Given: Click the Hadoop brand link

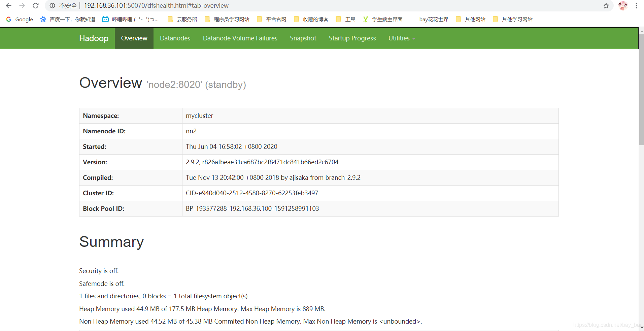Looking at the screenshot, I should [x=94, y=38].
